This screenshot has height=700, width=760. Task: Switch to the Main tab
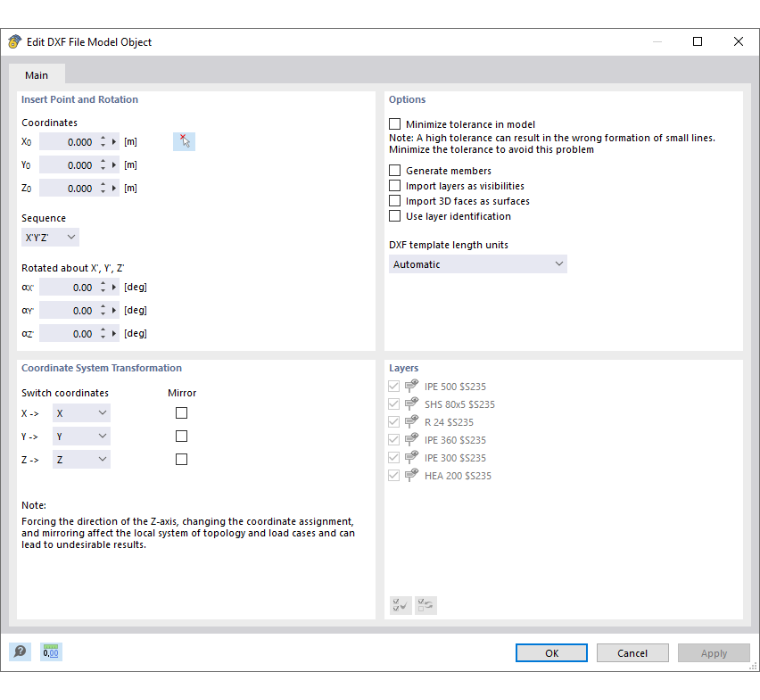(37, 75)
